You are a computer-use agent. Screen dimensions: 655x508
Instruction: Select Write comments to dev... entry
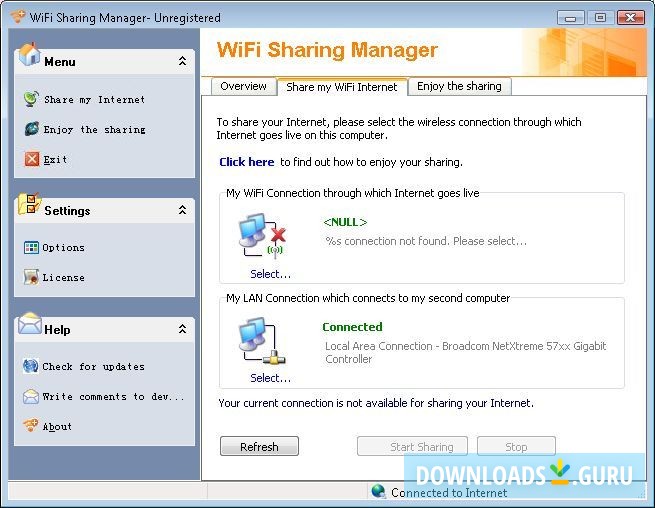pos(113,397)
